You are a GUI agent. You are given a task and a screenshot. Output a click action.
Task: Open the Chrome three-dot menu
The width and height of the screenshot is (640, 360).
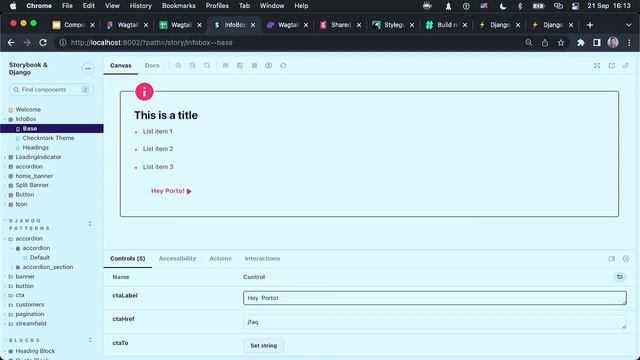629,42
